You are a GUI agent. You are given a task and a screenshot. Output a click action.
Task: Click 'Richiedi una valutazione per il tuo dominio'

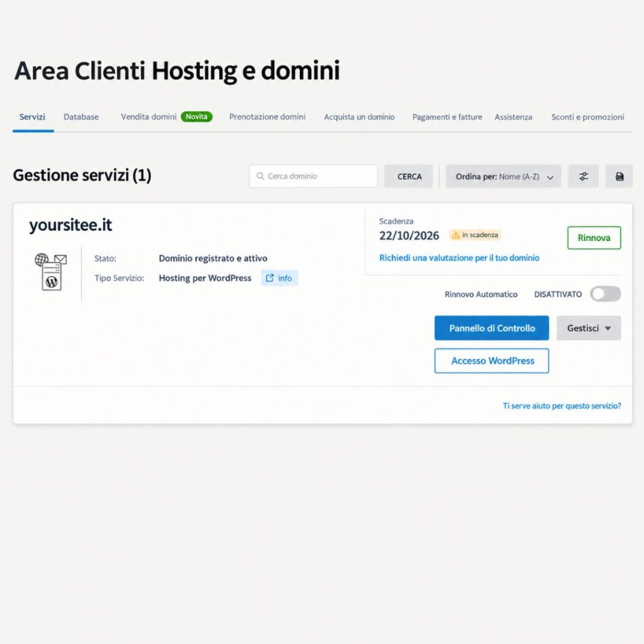point(459,258)
